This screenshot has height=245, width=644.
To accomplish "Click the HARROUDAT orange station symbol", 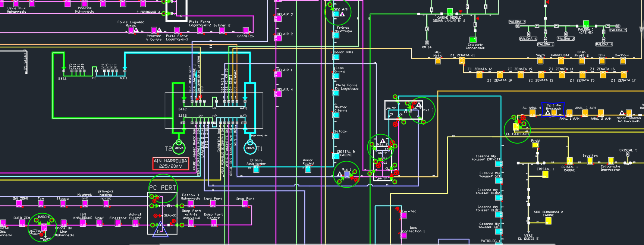I will 561,60.
